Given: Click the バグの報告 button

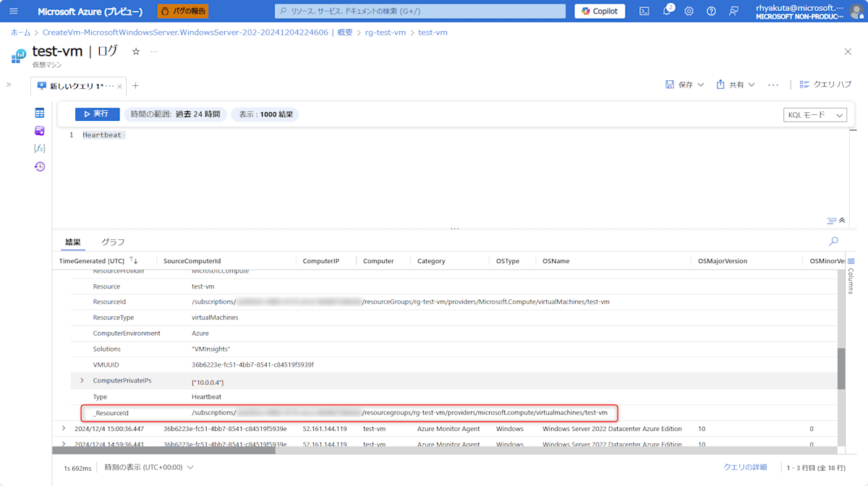Looking at the screenshot, I should [183, 11].
